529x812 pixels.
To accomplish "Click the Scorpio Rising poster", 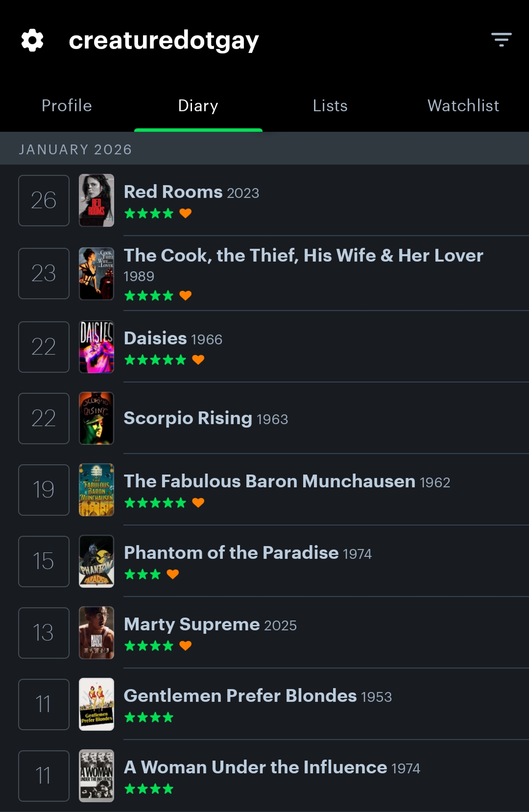I will pos(96,418).
